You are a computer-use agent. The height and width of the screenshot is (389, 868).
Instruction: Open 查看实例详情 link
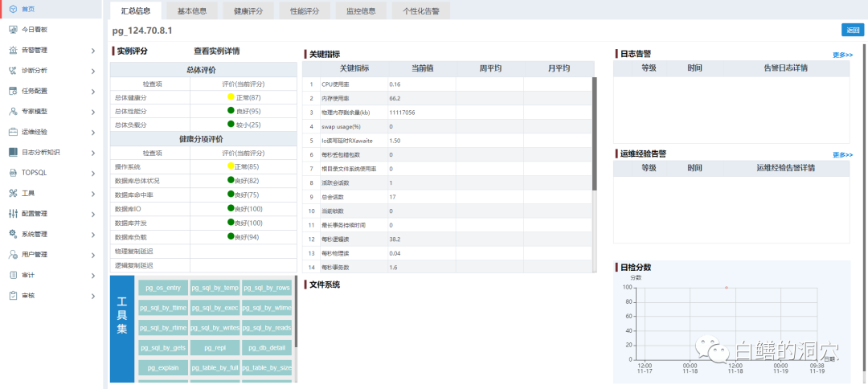coord(216,51)
